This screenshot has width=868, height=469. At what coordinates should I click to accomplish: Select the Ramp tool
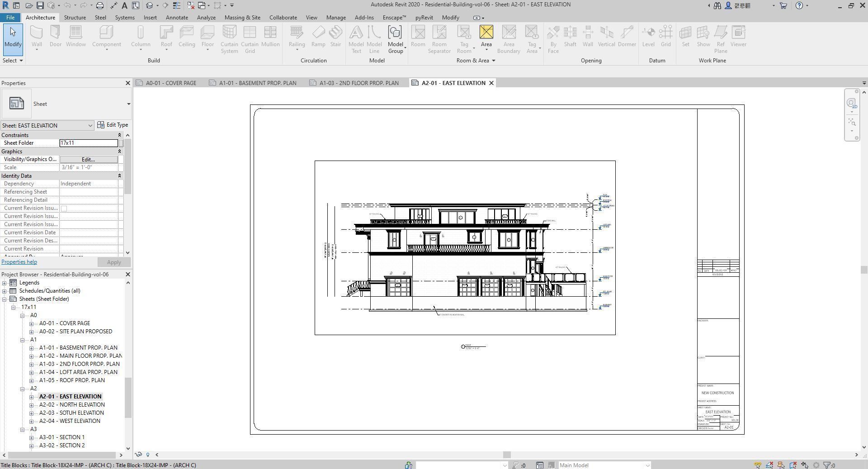pyautogui.click(x=318, y=37)
